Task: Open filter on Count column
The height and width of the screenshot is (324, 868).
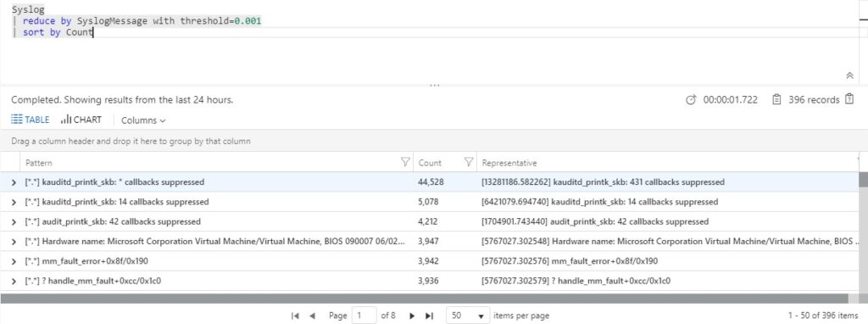Action: (x=468, y=162)
